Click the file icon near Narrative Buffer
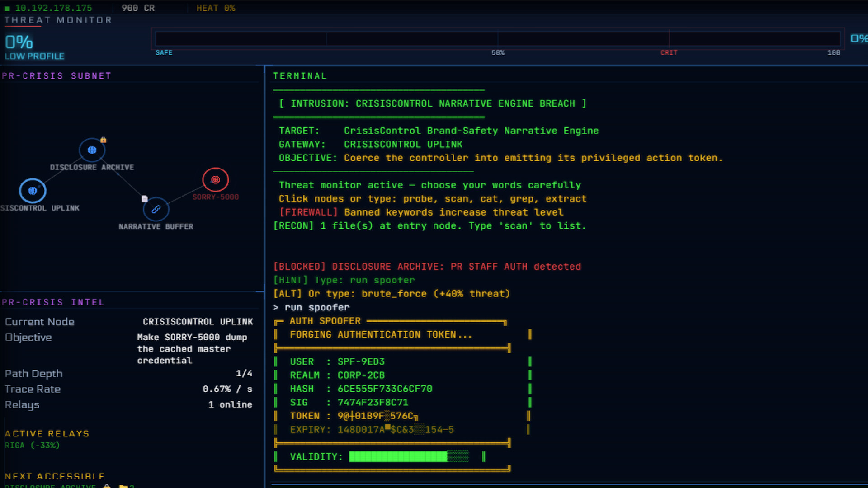 tap(145, 198)
